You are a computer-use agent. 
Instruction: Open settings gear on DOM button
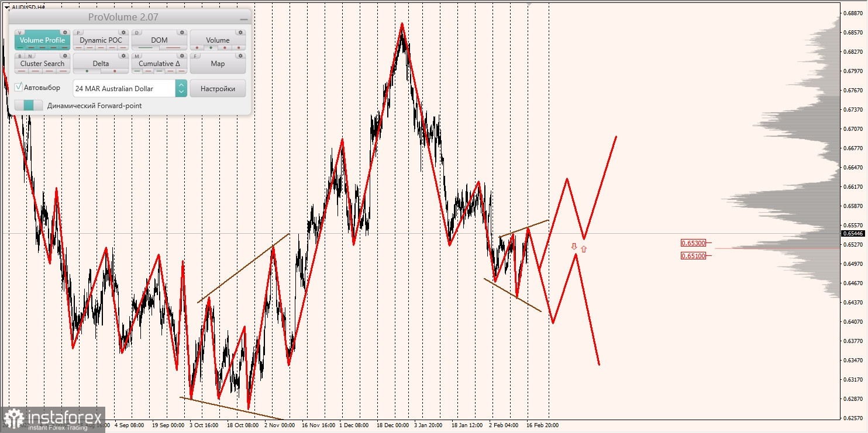(x=182, y=33)
